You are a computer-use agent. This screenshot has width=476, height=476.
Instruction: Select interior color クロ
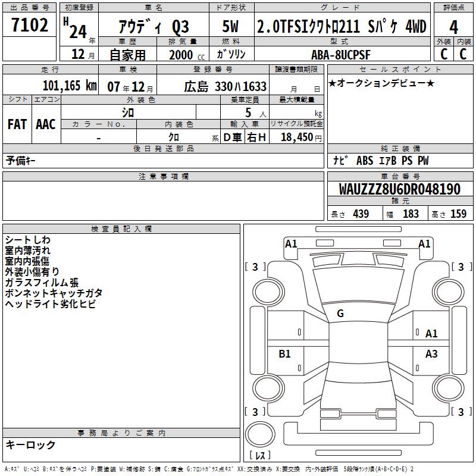(174, 137)
